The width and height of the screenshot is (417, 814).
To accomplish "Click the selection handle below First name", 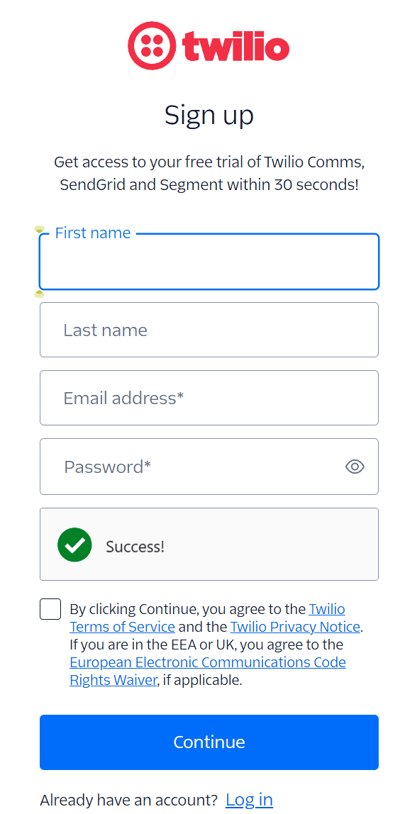I will [x=39, y=294].
